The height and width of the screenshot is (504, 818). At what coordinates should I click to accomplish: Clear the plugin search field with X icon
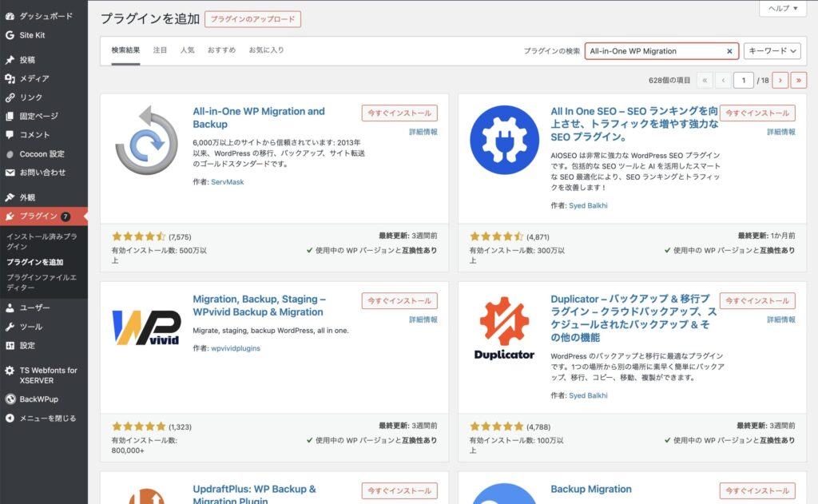[729, 51]
